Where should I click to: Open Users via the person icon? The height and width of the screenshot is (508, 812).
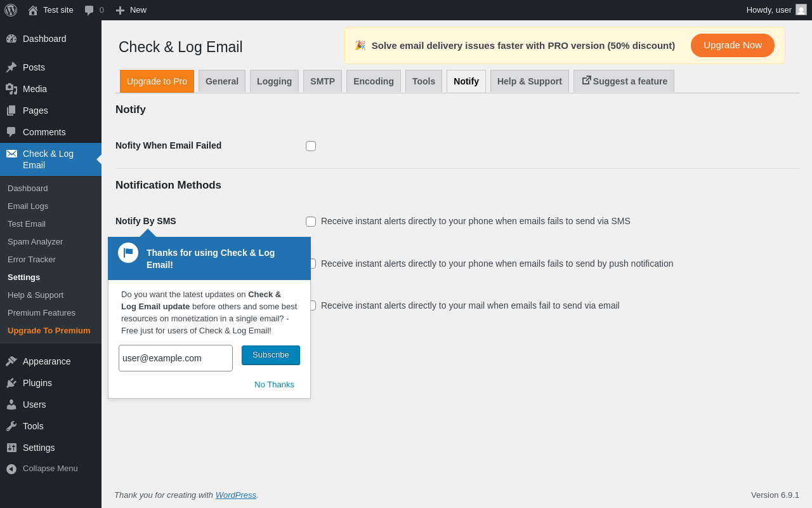pyautogui.click(x=11, y=404)
